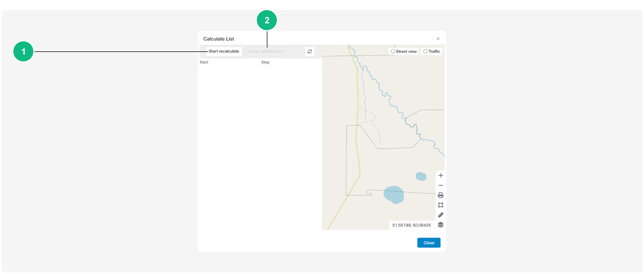Click the blue Close button
644x274 pixels.
[429, 243]
